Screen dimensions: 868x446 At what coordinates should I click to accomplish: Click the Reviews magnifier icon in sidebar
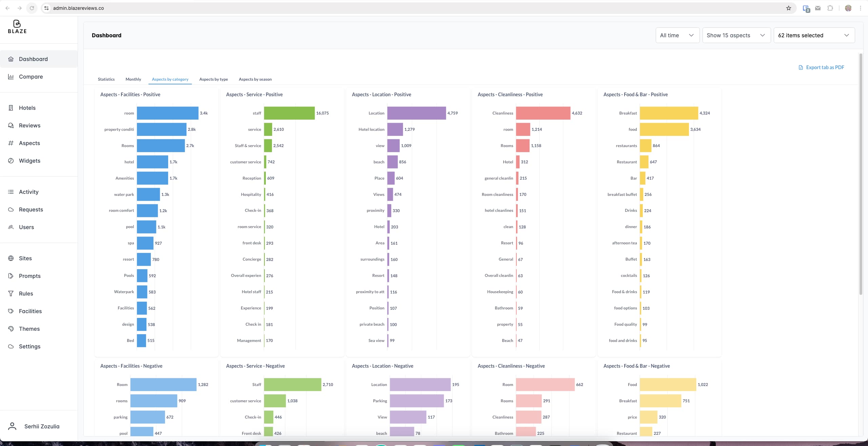pyautogui.click(x=11, y=125)
